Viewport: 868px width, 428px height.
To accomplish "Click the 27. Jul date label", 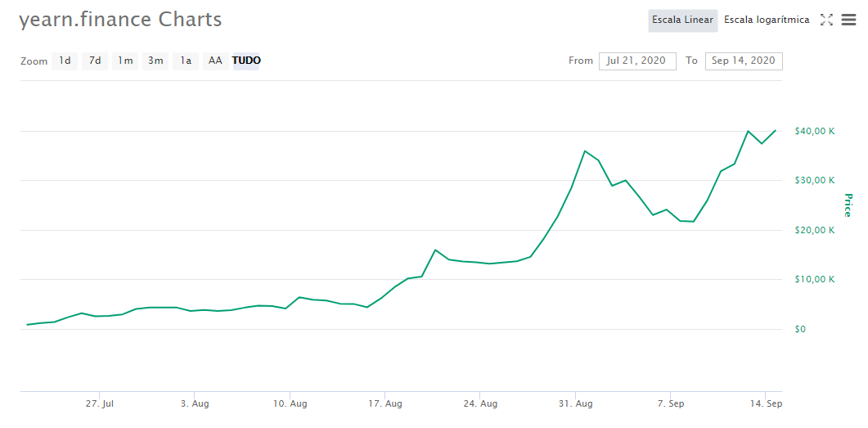I will (100, 403).
